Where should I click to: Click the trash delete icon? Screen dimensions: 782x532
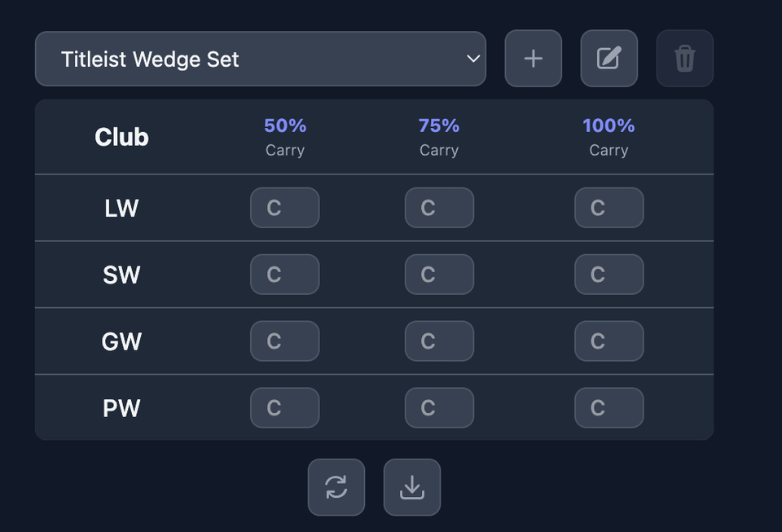[684, 59]
